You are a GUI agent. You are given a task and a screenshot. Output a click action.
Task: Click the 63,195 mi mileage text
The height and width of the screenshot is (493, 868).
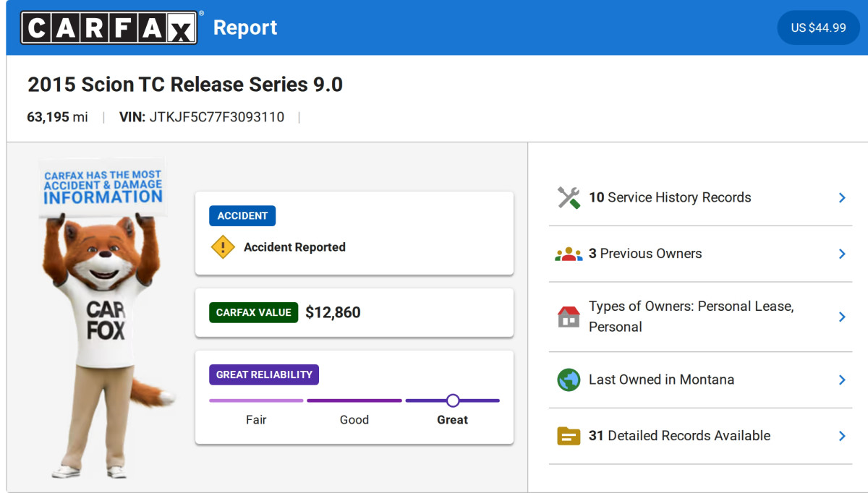(x=57, y=117)
